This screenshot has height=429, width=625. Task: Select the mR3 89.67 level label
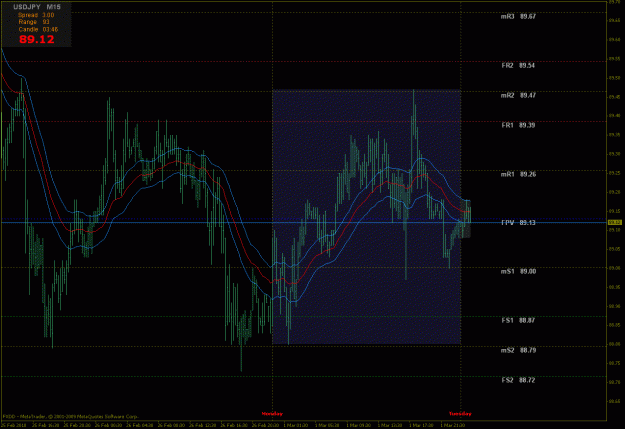(518, 16)
